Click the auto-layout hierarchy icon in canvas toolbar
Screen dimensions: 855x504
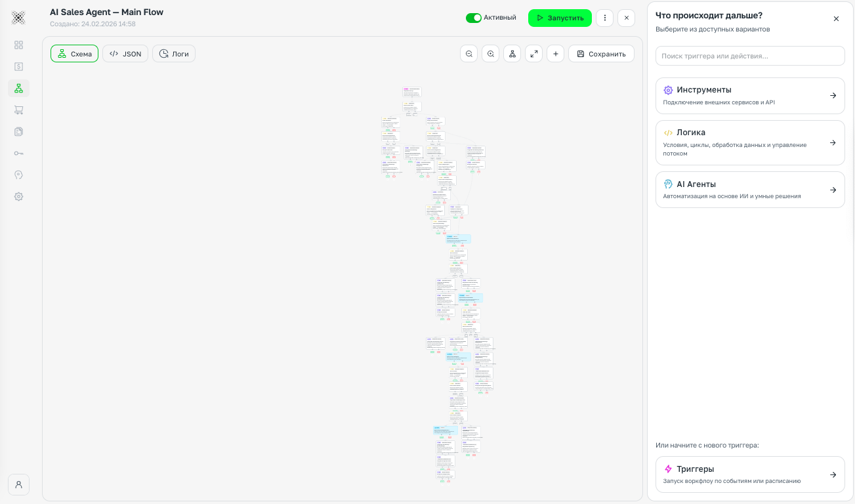point(512,54)
